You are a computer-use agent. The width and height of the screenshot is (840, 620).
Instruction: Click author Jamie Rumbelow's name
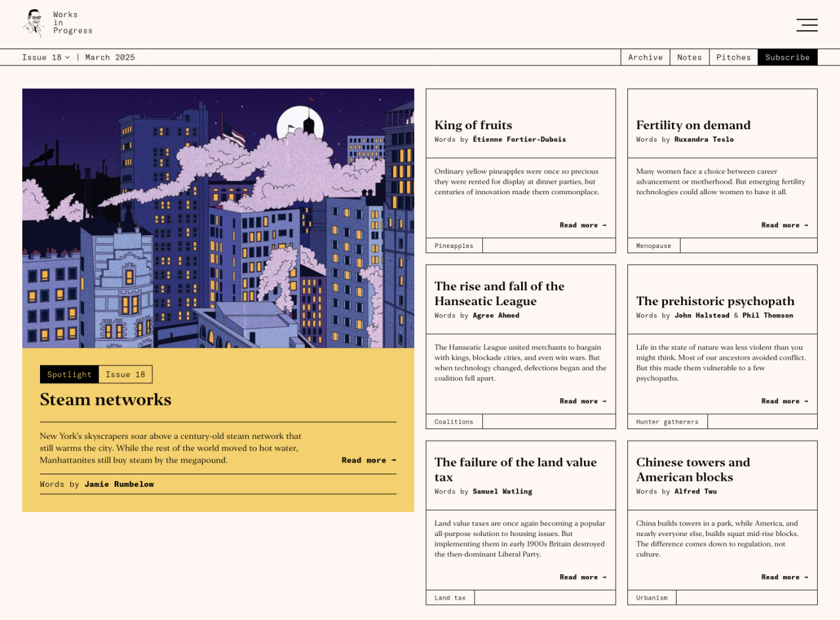(x=119, y=484)
